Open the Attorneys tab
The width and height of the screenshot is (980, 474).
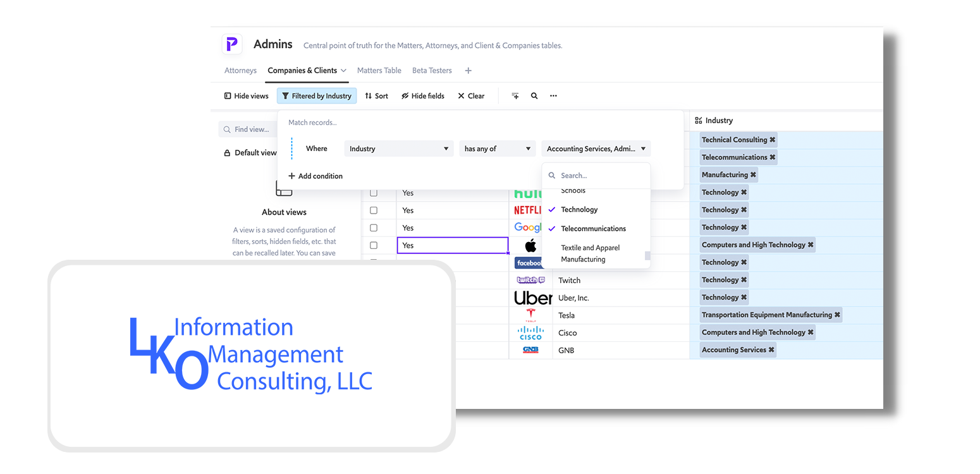coord(240,71)
